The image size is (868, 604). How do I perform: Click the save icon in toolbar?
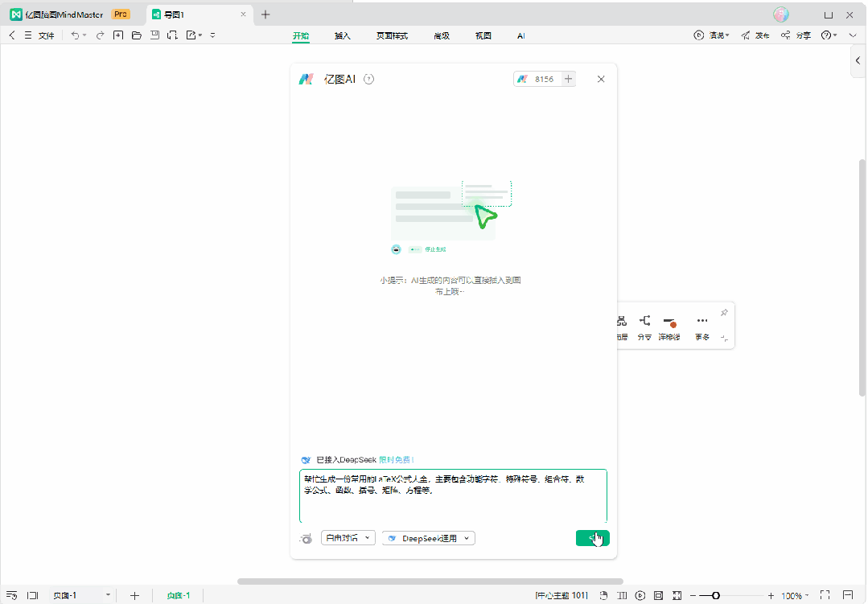point(154,35)
